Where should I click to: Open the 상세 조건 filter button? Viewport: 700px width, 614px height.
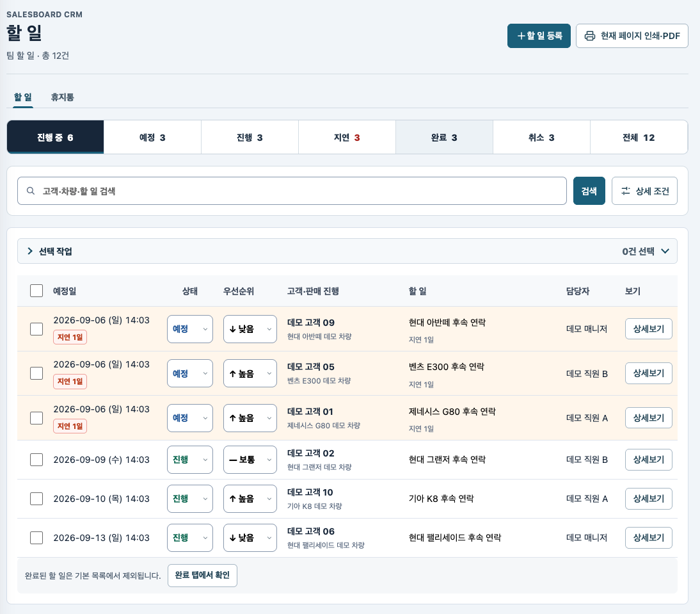(x=644, y=191)
